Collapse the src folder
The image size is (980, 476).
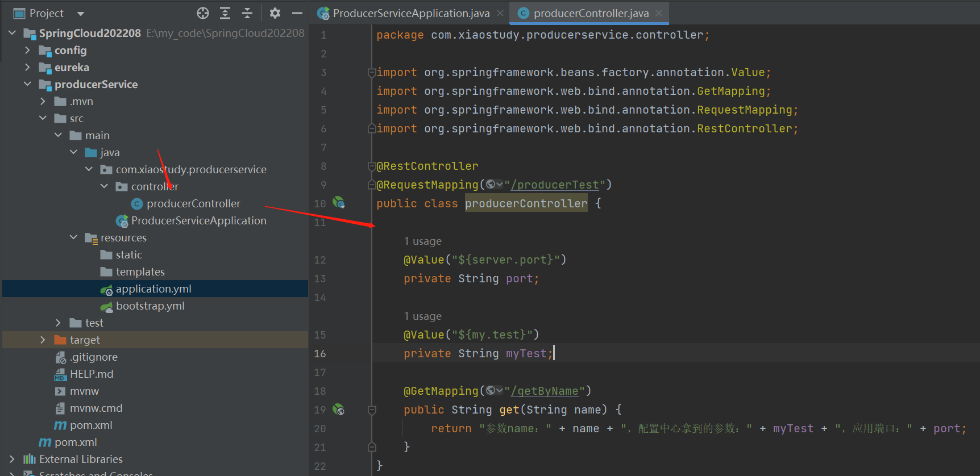[x=43, y=118]
